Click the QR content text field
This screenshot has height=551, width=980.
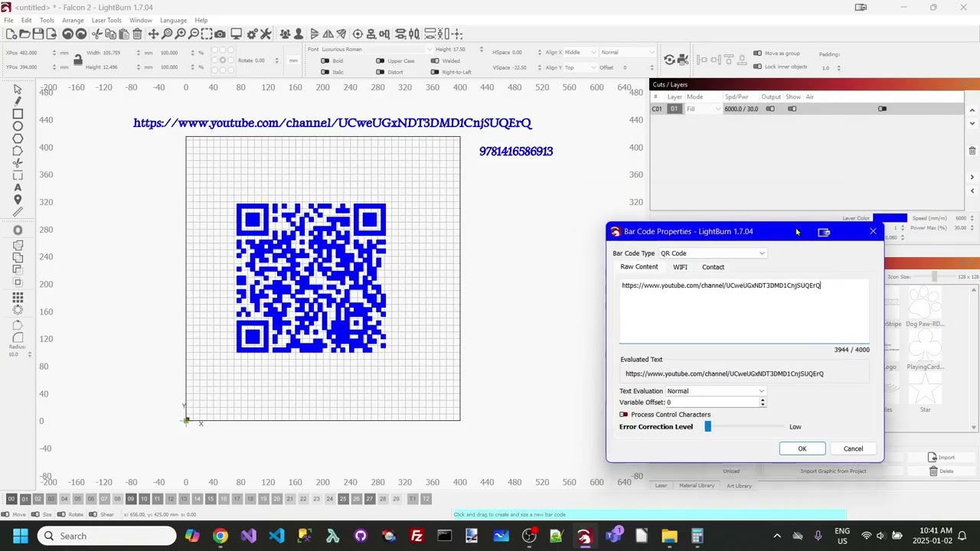point(745,312)
